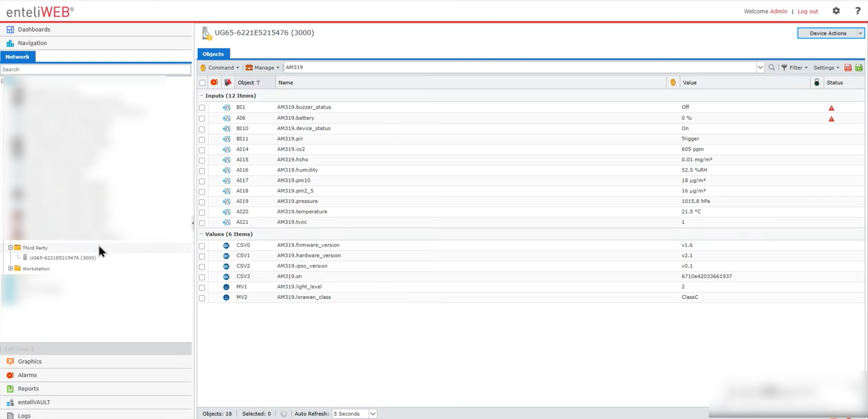The height and width of the screenshot is (419, 868).
Task: Open the Reports panel
Action: 96,389
